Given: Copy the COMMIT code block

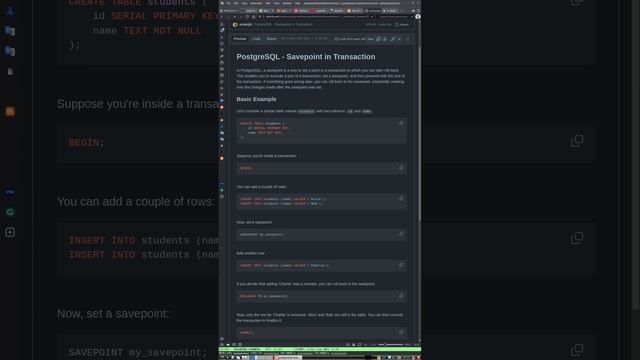Looking at the screenshot, I should [x=401, y=332].
